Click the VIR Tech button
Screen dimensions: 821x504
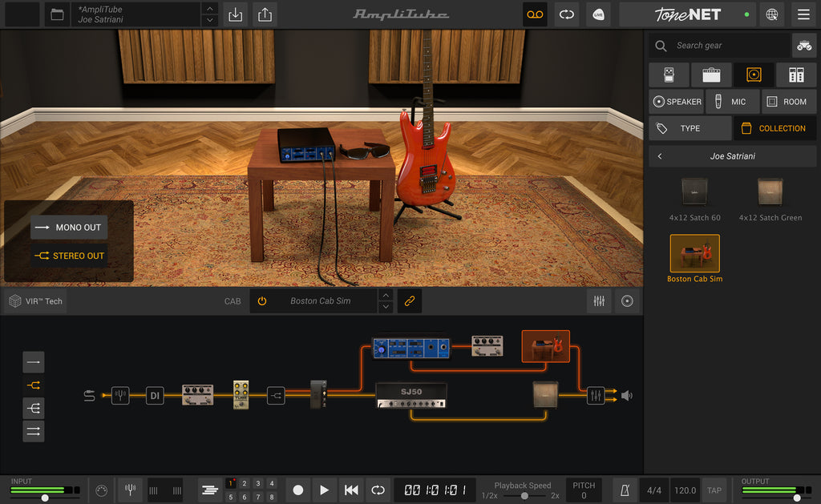point(36,301)
